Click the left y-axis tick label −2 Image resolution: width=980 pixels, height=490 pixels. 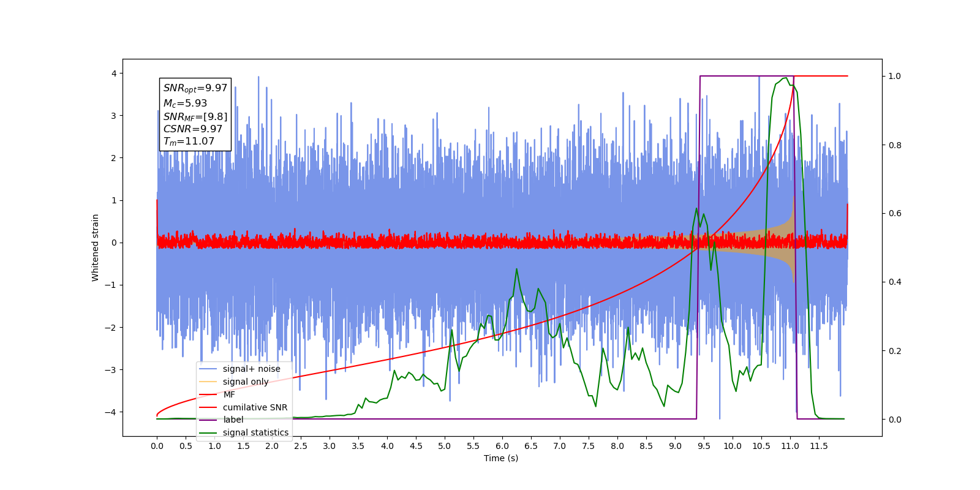111,328
